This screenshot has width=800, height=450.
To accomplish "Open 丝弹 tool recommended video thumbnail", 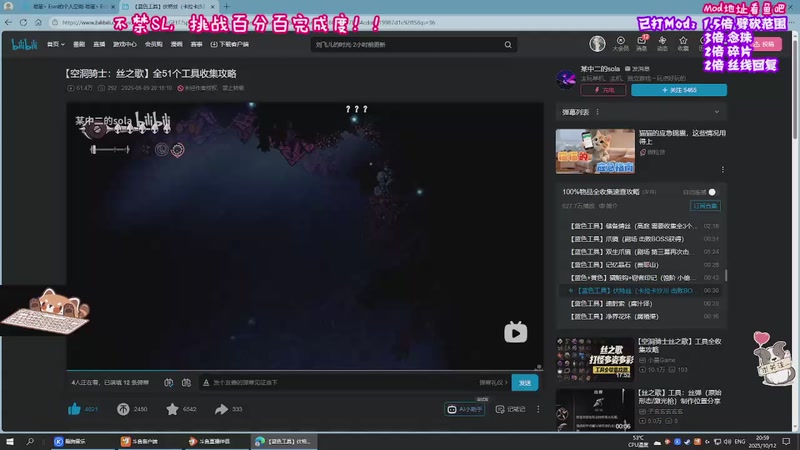I will [595, 410].
